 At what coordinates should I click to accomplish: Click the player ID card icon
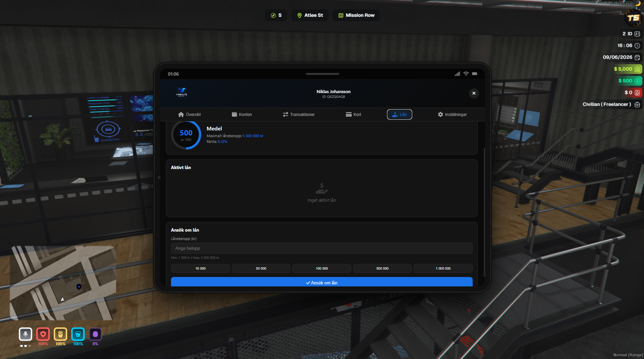click(637, 34)
